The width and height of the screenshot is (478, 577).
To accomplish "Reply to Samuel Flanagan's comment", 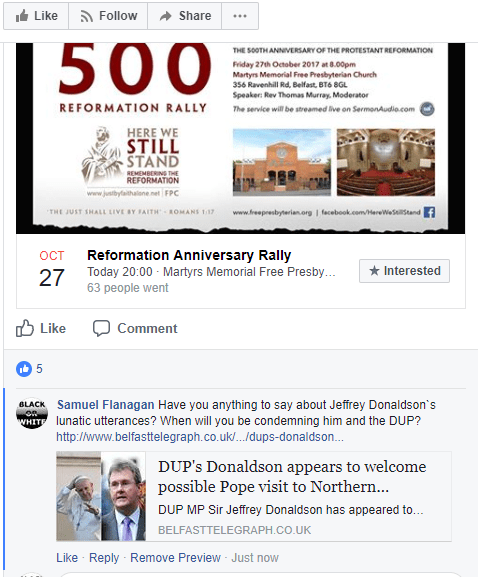I will [x=104, y=558].
